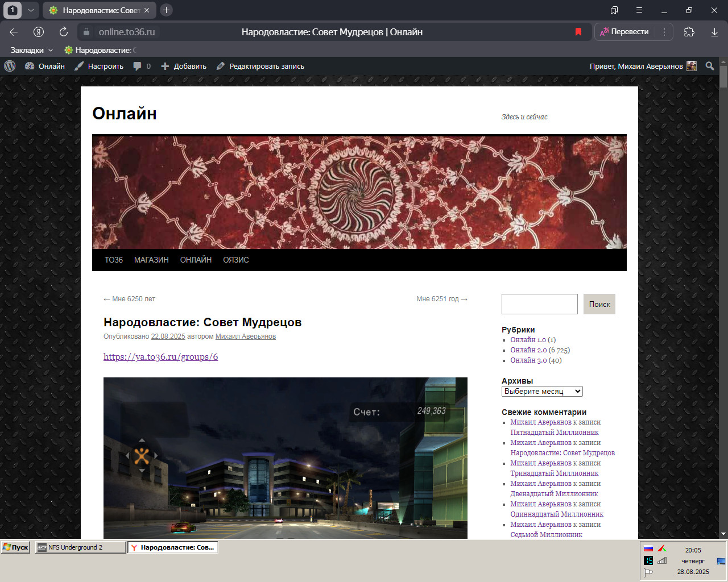The width and height of the screenshot is (728, 582).
Task: Focus the sidebar search input field
Action: (540, 304)
